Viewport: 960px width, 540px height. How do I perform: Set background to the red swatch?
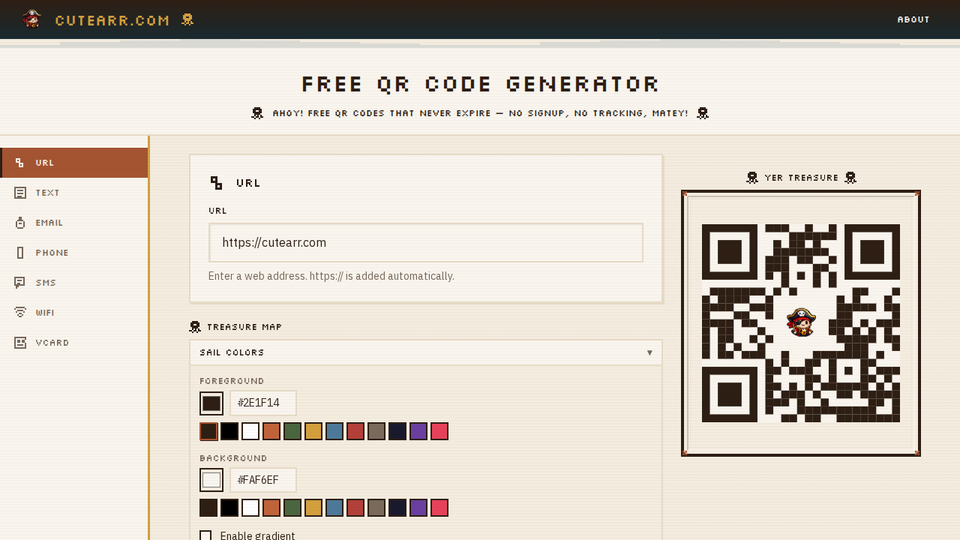coord(356,508)
